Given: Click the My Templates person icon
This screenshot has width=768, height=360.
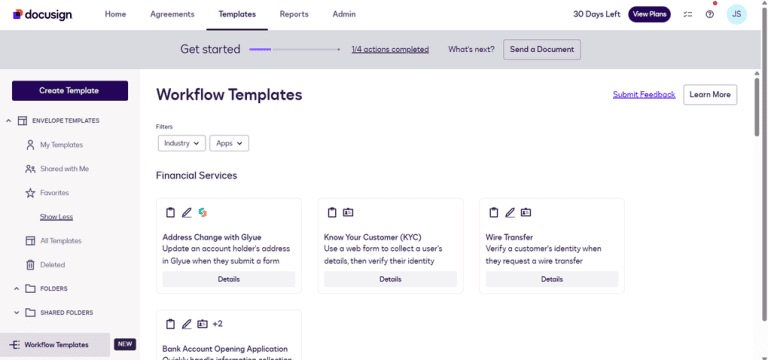Looking at the screenshot, I should (30, 145).
